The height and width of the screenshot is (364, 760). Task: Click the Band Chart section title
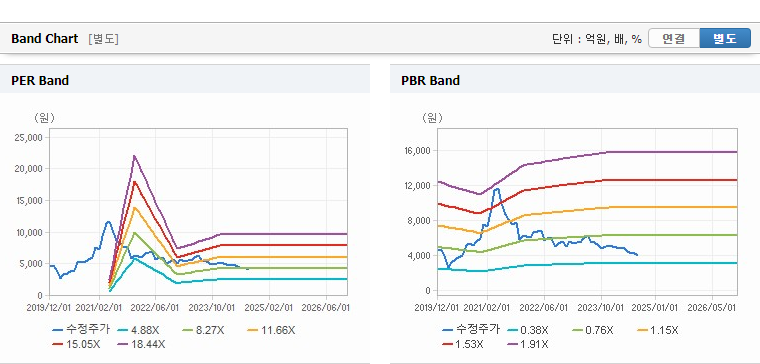click(x=45, y=39)
